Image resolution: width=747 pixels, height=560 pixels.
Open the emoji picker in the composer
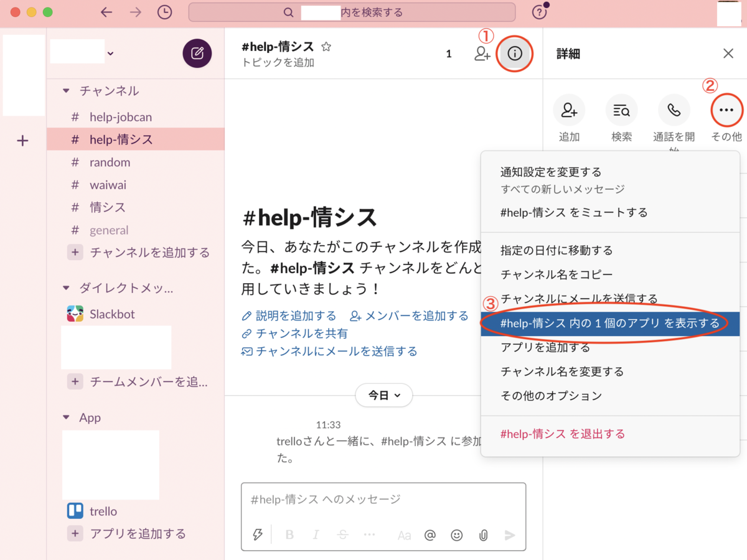[456, 535]
